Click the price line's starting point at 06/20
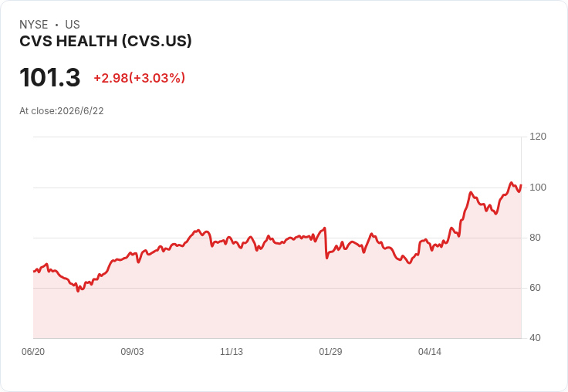 tap(34, 271)
